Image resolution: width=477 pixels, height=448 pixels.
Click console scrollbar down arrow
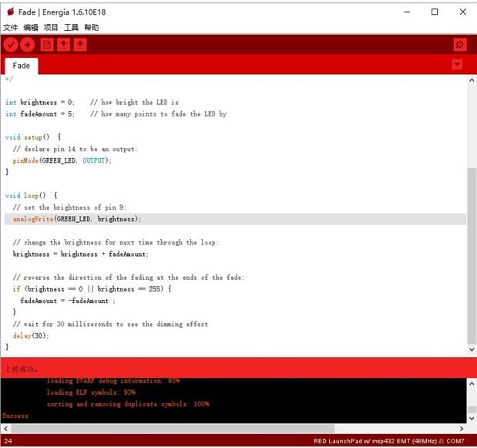472,419
